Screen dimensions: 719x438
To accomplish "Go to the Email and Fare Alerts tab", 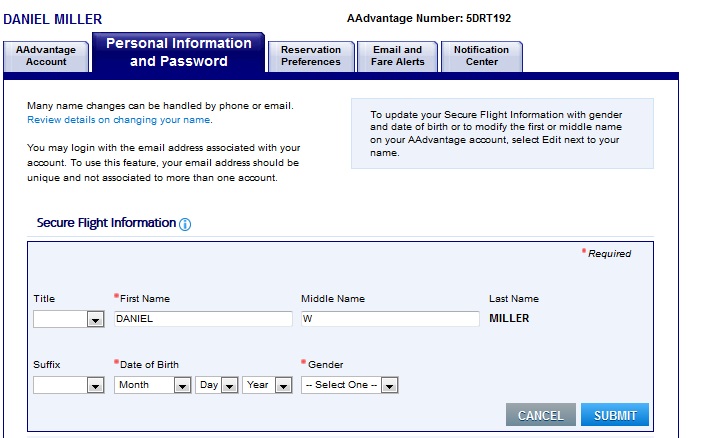I will pos(397,56).
